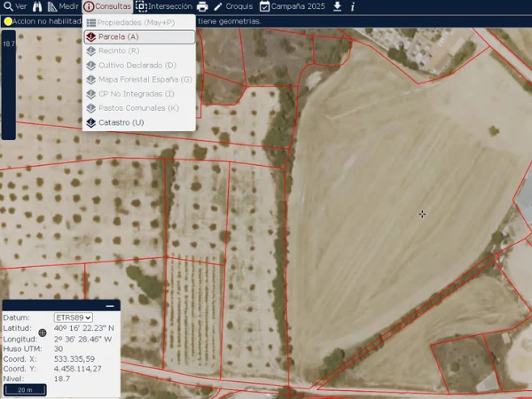The height and width of the screenshot is (399, 532).
Task: Open the information 'i' icon
Action: [x=353, y=6]
